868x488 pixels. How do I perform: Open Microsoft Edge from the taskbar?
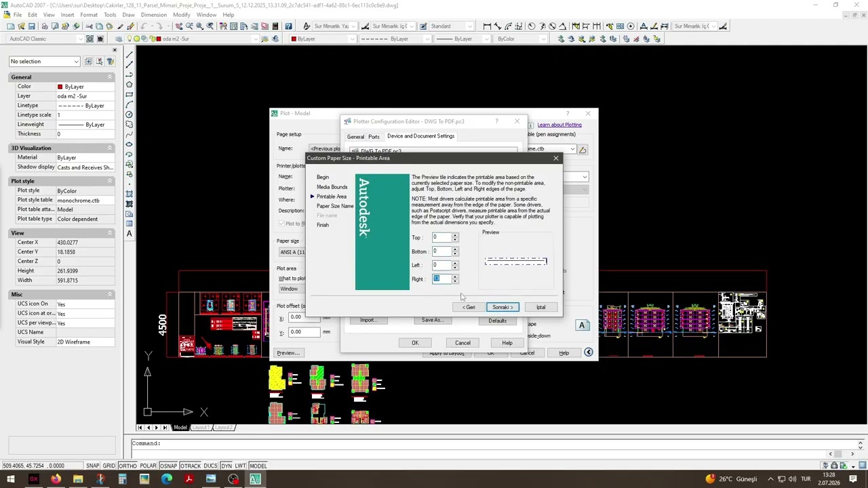pos(167,479)
